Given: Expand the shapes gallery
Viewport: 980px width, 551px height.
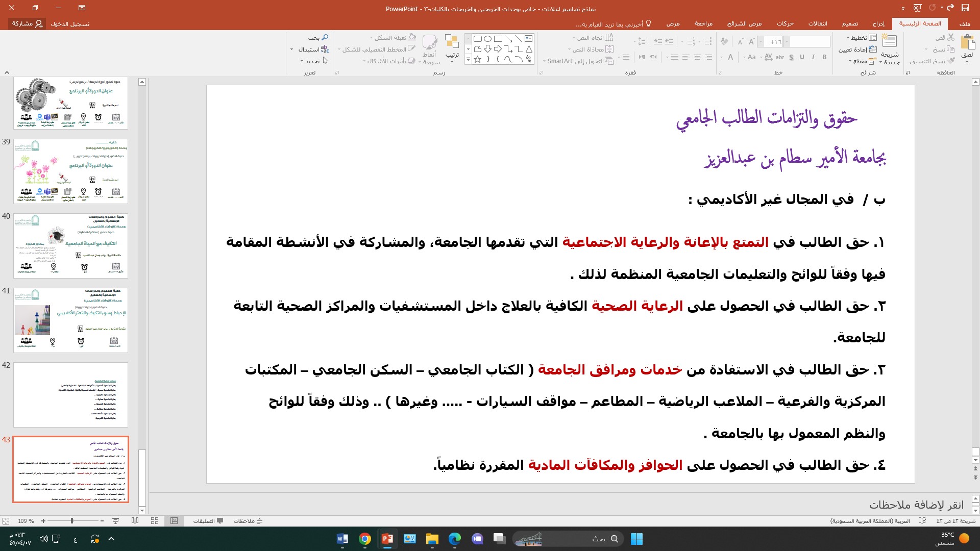Looking at the screenshot, I should tap(468, 60).
